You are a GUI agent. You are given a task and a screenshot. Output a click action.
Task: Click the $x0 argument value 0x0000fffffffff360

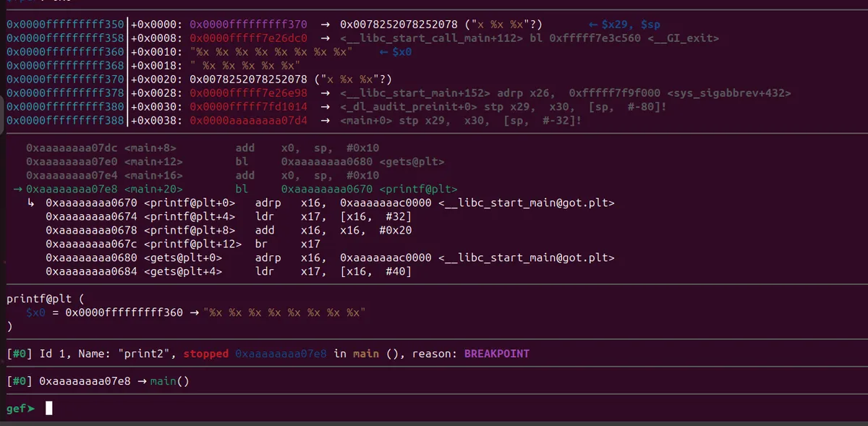coord(124,312)
